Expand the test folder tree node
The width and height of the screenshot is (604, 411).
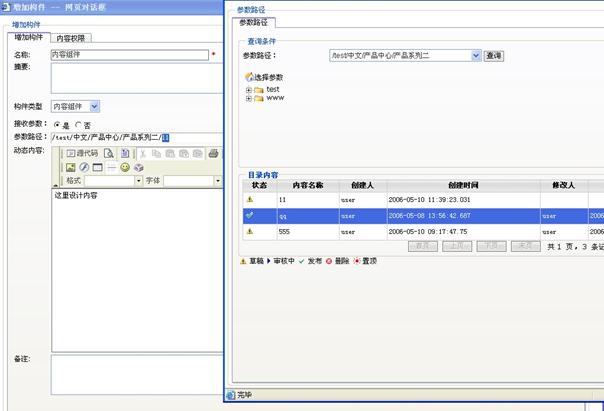pyautogui.click(x=247, y=89)
